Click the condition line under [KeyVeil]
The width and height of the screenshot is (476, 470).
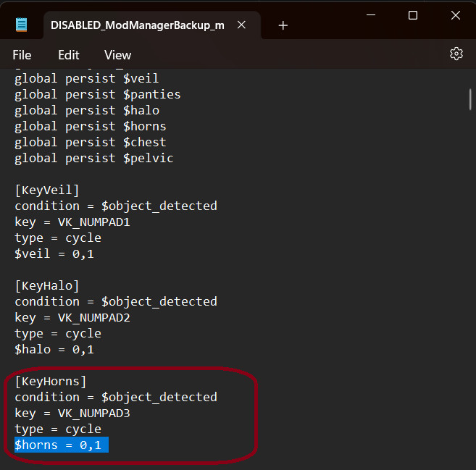(x=116, y=206)
